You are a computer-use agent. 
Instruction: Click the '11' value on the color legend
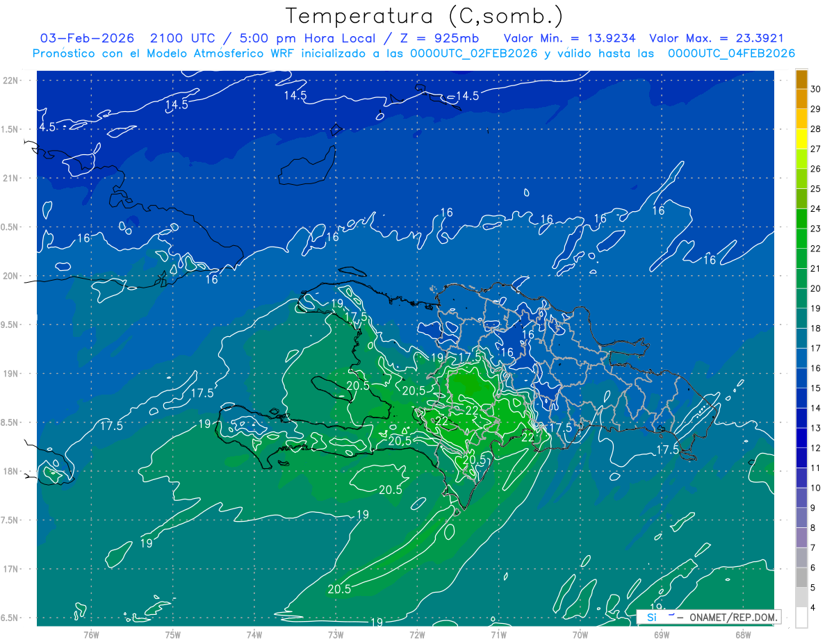[x=816, y=468]
